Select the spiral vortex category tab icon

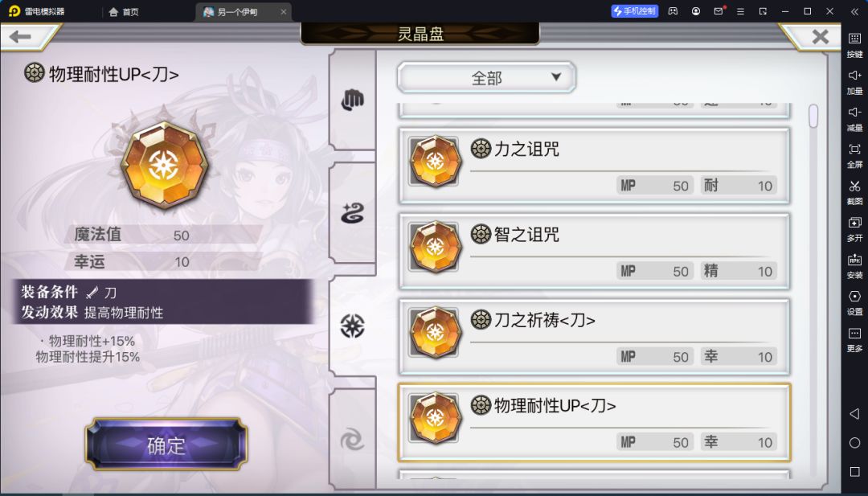(352, 440)
